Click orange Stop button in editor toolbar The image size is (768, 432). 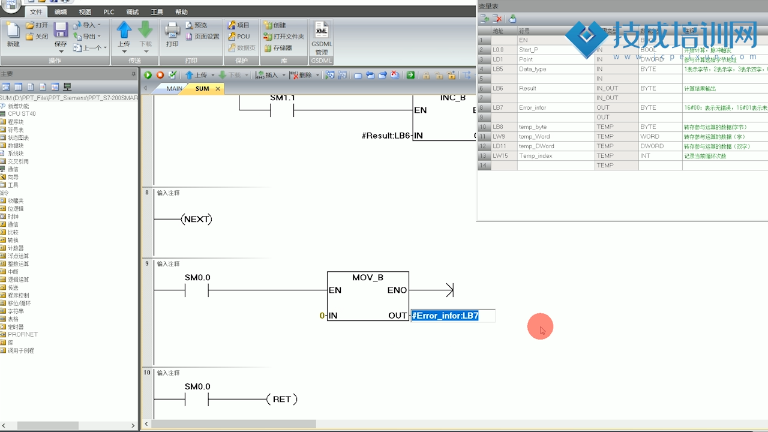(x=160, y=75)
